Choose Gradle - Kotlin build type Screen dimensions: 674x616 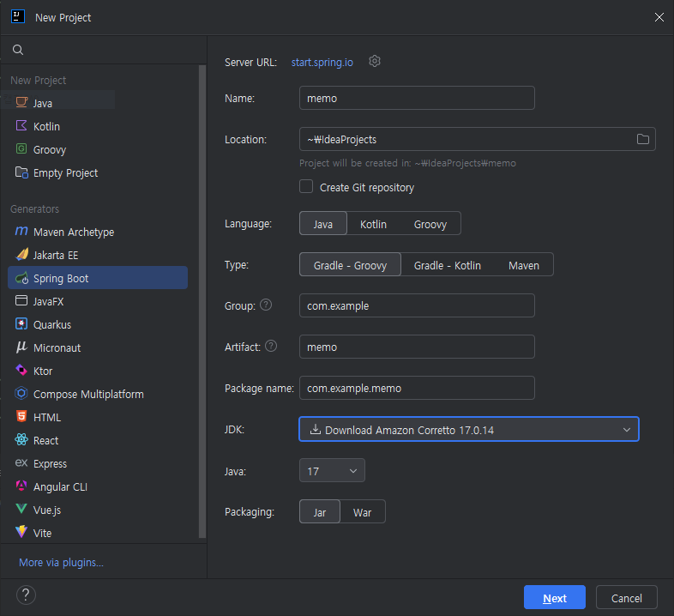pos(447,265)
